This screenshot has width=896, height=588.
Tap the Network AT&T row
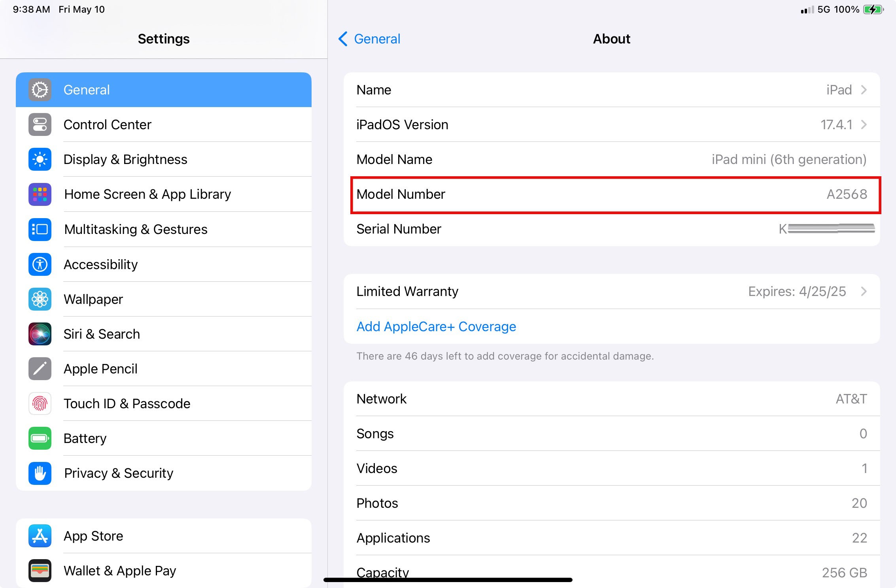point(612,399)
